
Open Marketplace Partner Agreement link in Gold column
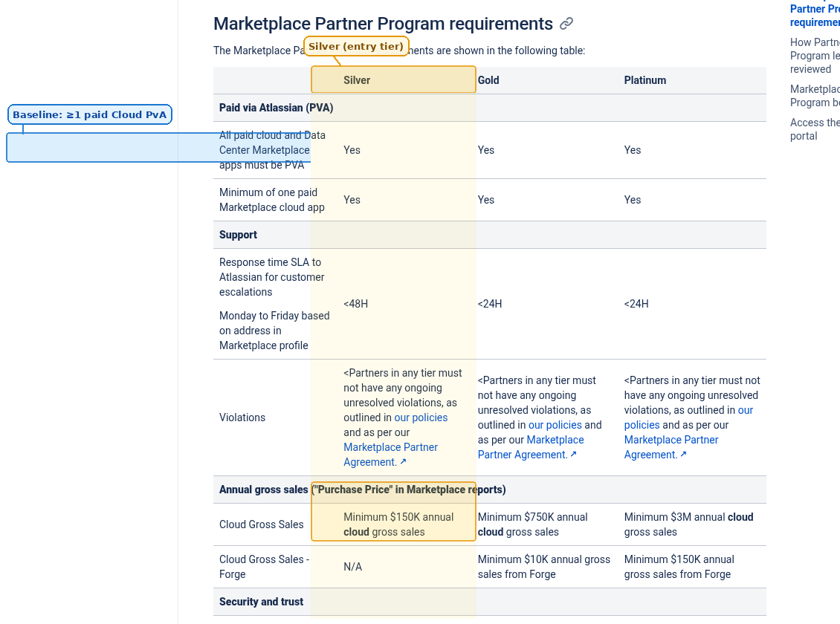(x=530, y=447)
